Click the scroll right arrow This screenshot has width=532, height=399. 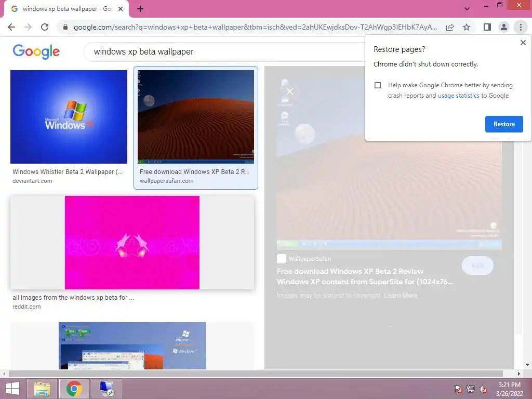[x=519, y=374]
